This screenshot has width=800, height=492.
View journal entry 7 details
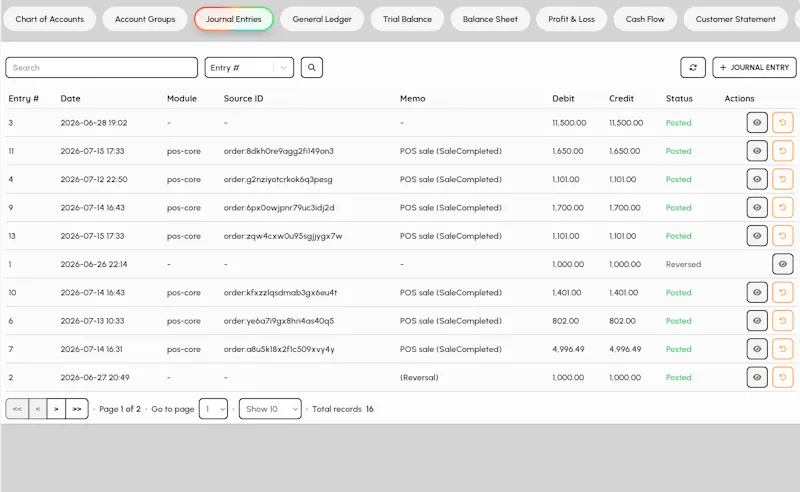pos(757,349)
